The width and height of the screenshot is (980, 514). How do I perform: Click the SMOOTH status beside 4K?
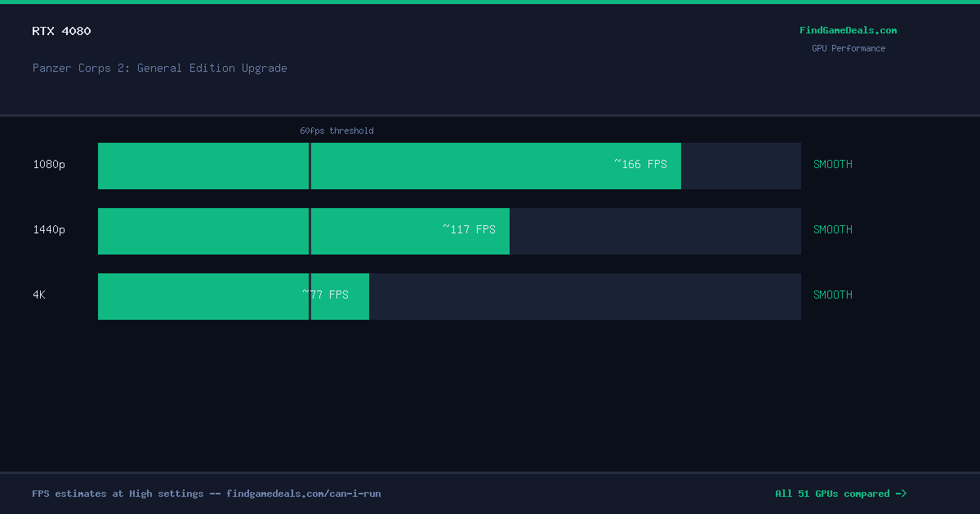[x=832, y=295]
